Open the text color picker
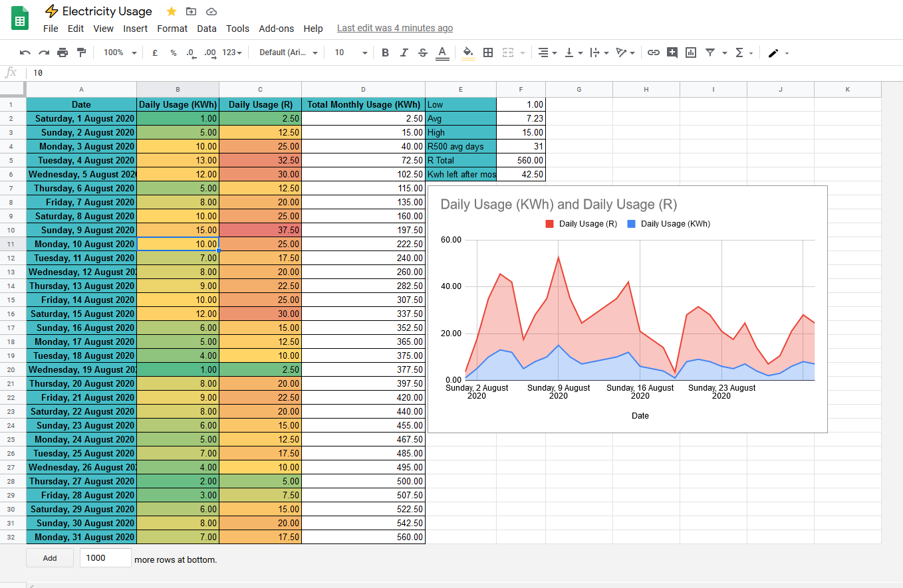Viewport: 903px width, 588px height. pos(442,52)
